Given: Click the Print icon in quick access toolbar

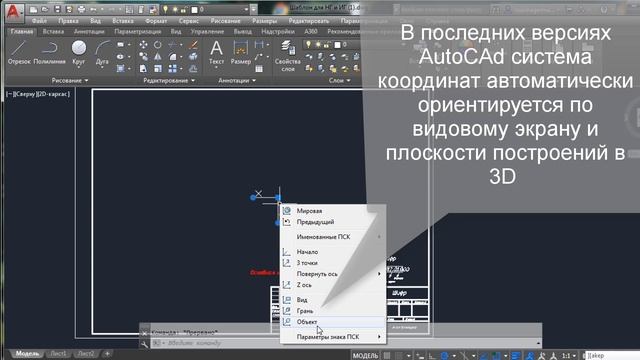Looking at the screenshot, I should tap(82, 9).
